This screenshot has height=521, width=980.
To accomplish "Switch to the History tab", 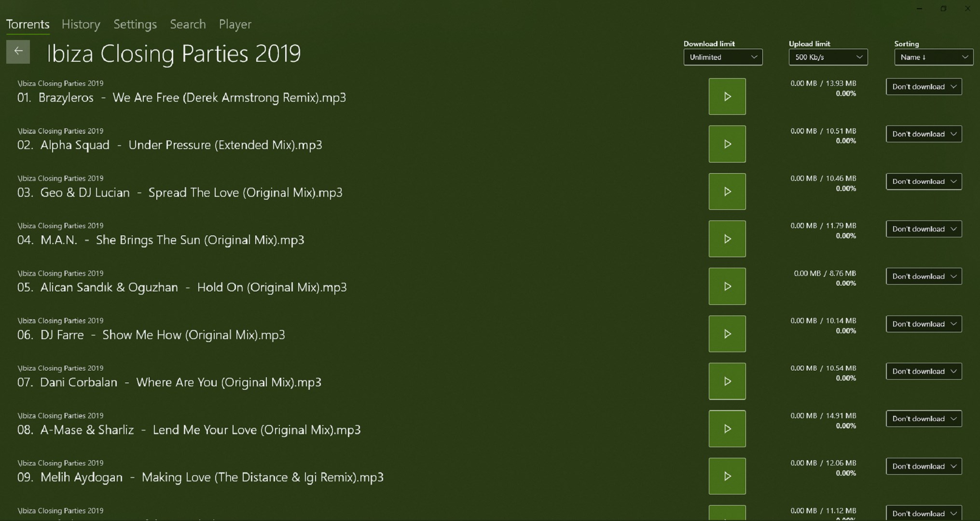I will click(81, 24).
